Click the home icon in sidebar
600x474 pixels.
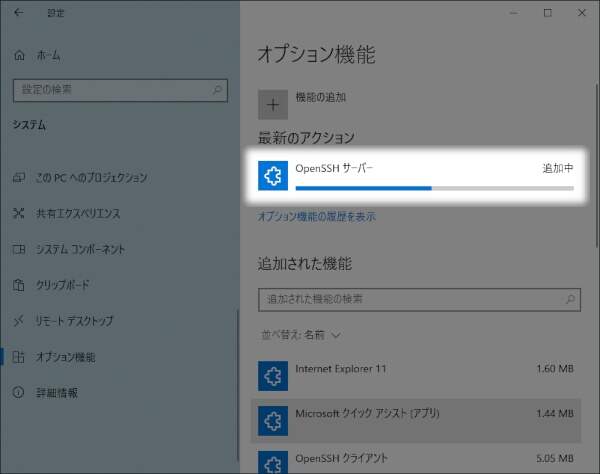[x=19, y=56]
